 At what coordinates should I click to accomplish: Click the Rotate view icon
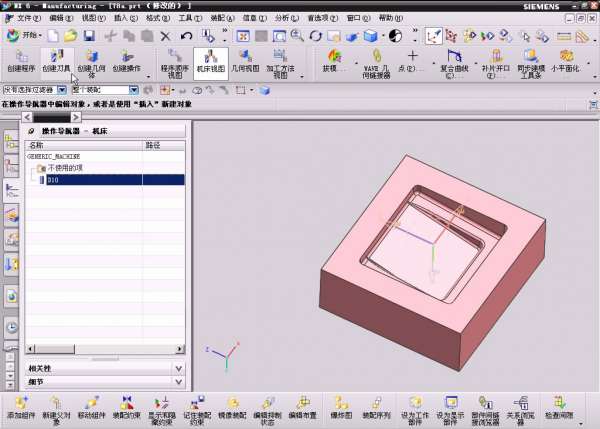coord(316,36)
